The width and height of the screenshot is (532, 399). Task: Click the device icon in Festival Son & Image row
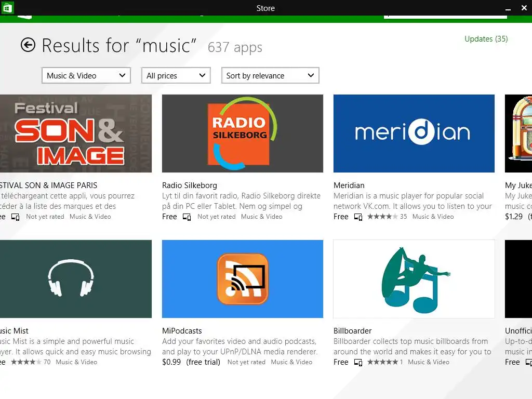click(x=15, y=217)
